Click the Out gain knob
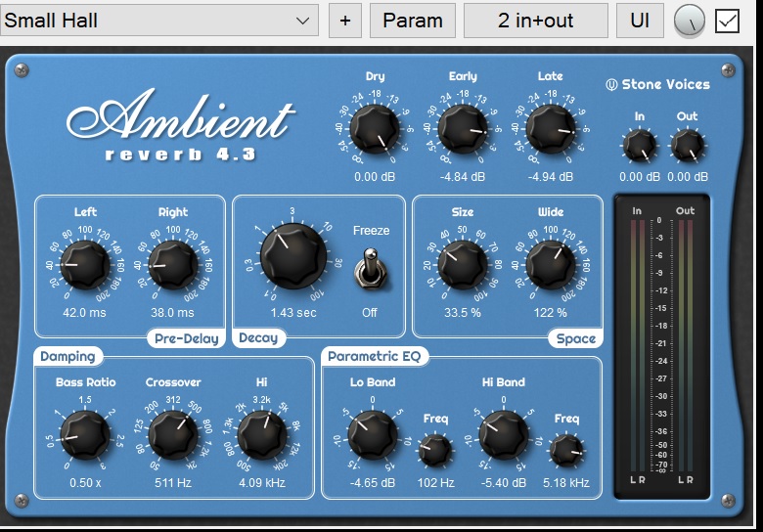The image size is (763, 532). 687,146
